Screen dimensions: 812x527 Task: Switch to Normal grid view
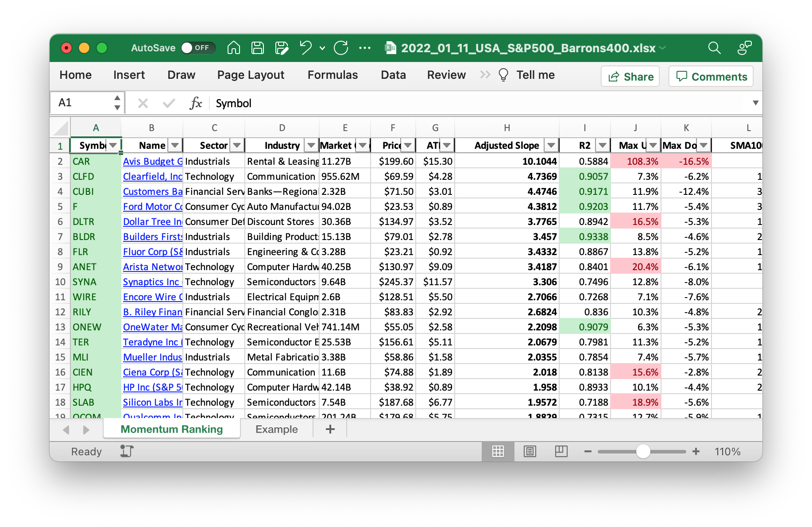[498, 451]
